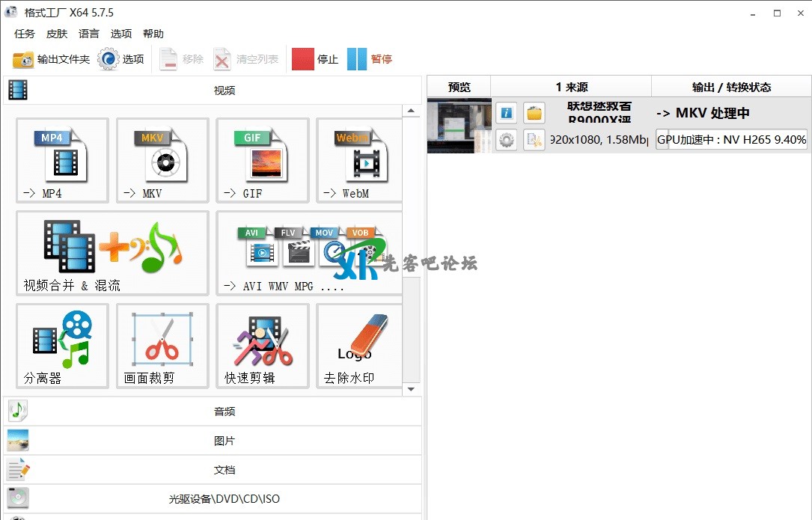Click the task preview thumbnail
The image size is (812, 520).
(x=459, y=126)
